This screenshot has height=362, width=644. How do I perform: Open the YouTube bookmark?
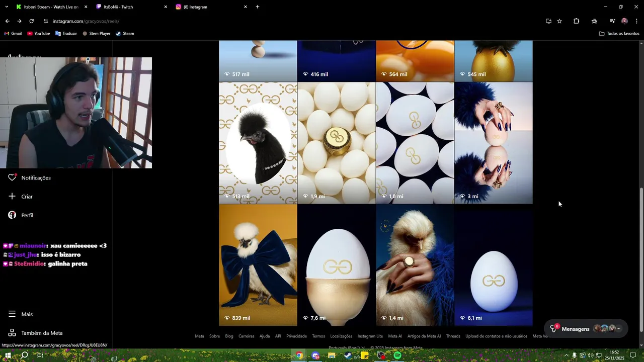[x=39, y=34]
